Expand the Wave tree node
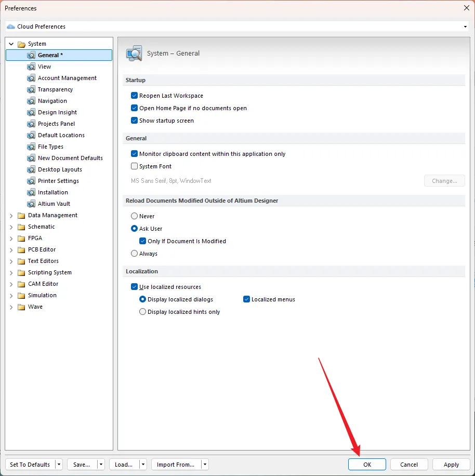 pos(11,307)
